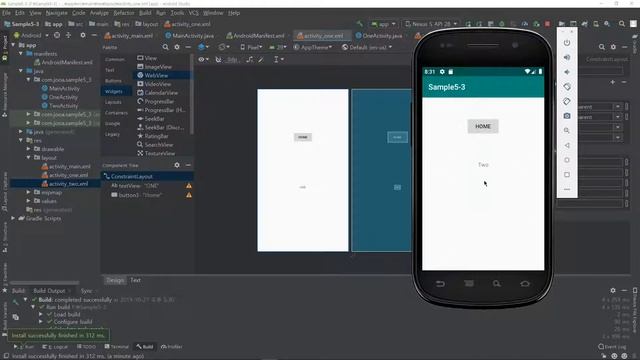Viewport: 640px width, 360px height.
Task: Switch to AndroidManifest.xml tab
Action: click(256, 36)
